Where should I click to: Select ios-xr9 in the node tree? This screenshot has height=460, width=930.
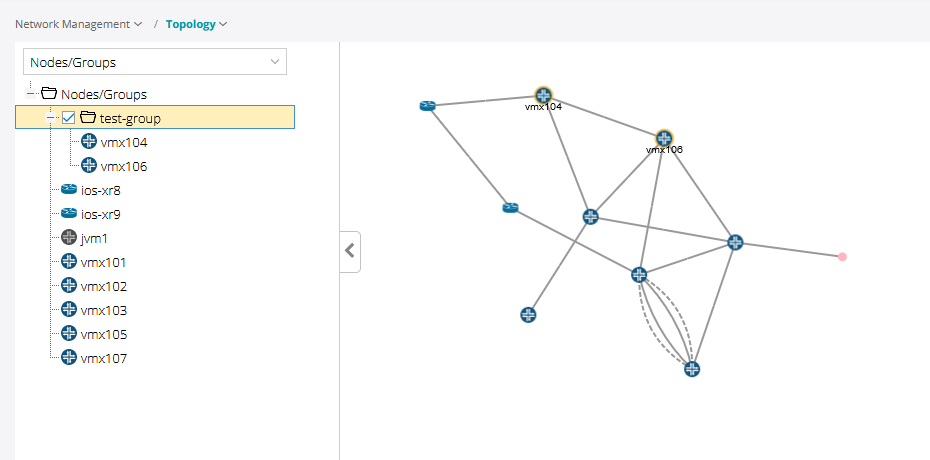click(101, 214)
